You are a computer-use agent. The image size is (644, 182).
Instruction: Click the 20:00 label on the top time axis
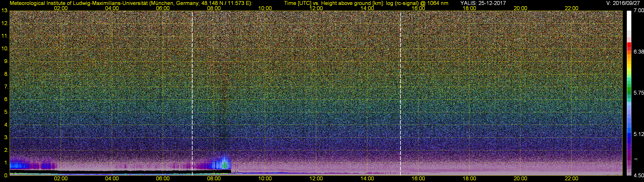pos(520,8)
